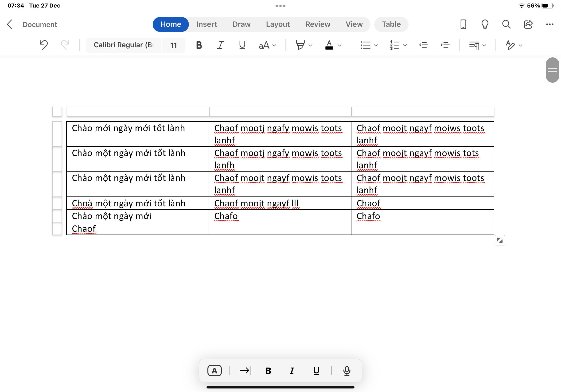Open the mobile view phone icon
Viewport: 561px width, 392px height.
pos(463,24)
